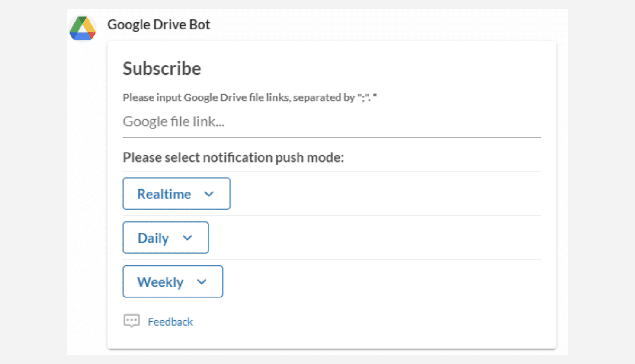Focus the Google file link input field

coord(331,122)
